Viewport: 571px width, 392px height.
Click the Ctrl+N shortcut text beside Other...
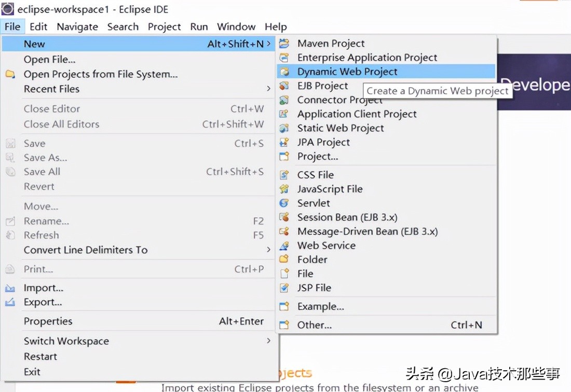(x=467, y=325)
